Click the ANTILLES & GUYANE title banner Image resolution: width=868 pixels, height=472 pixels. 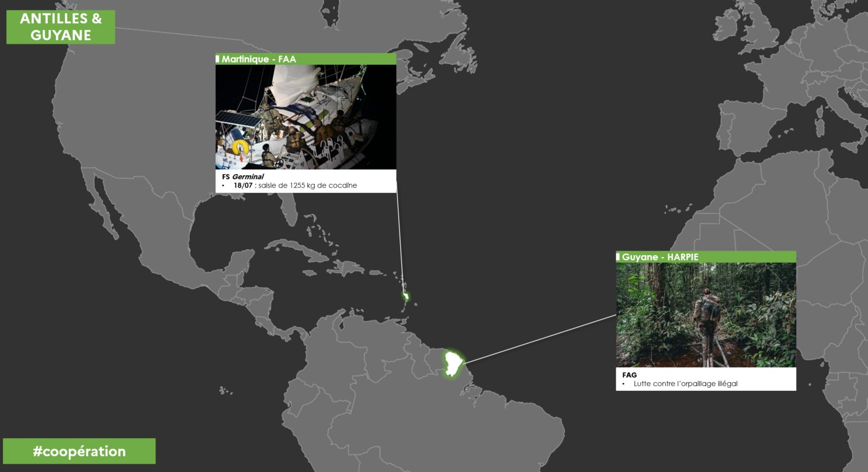click(61, 27)
